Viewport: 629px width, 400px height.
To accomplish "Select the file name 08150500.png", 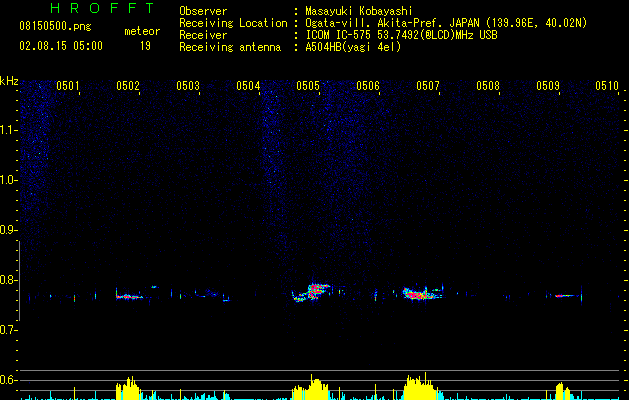I will coord(55,27).
